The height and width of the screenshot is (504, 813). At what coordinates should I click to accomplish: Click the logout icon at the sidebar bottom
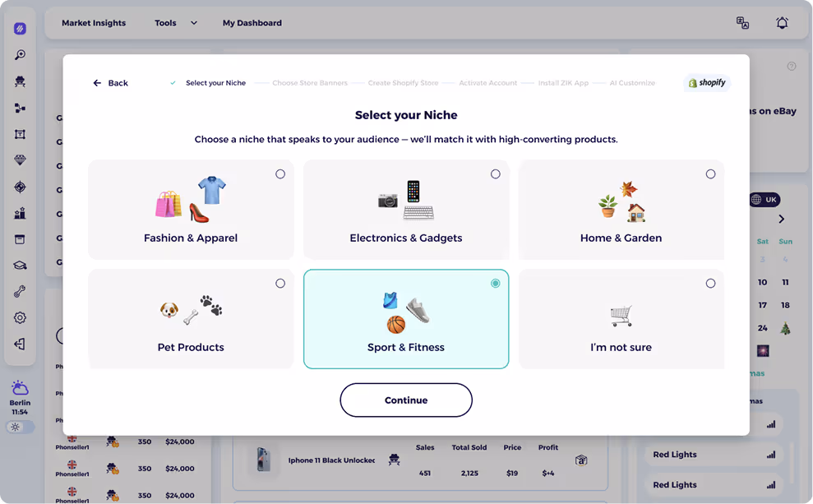pyautogui.click(x=20, y=344)
